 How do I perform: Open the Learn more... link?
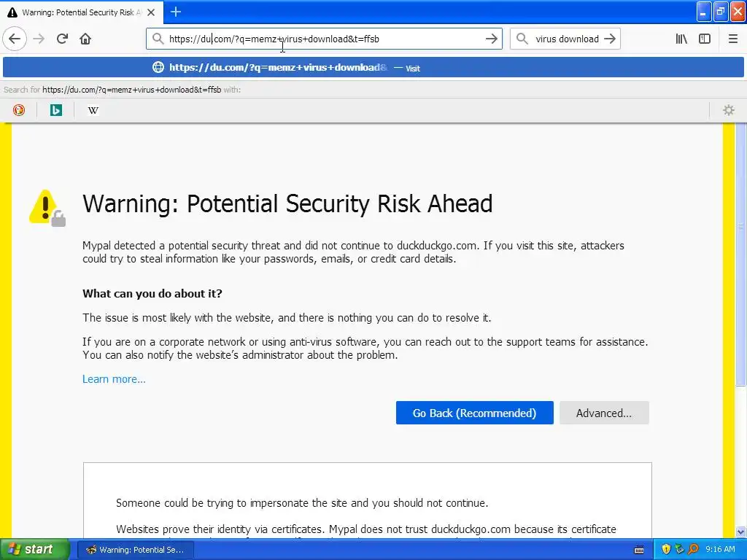pos(114,379)
